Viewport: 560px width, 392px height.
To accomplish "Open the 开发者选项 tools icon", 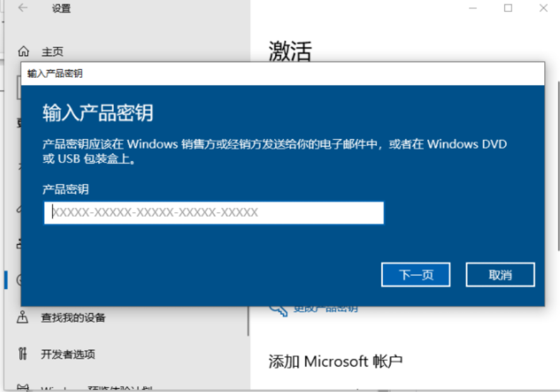I will click(23, 353).
